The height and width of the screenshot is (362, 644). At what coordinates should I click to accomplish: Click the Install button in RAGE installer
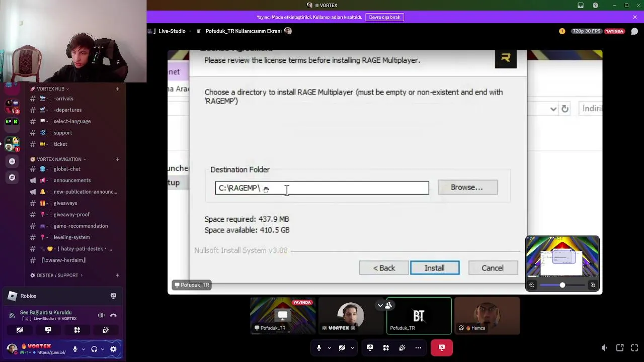435,268
